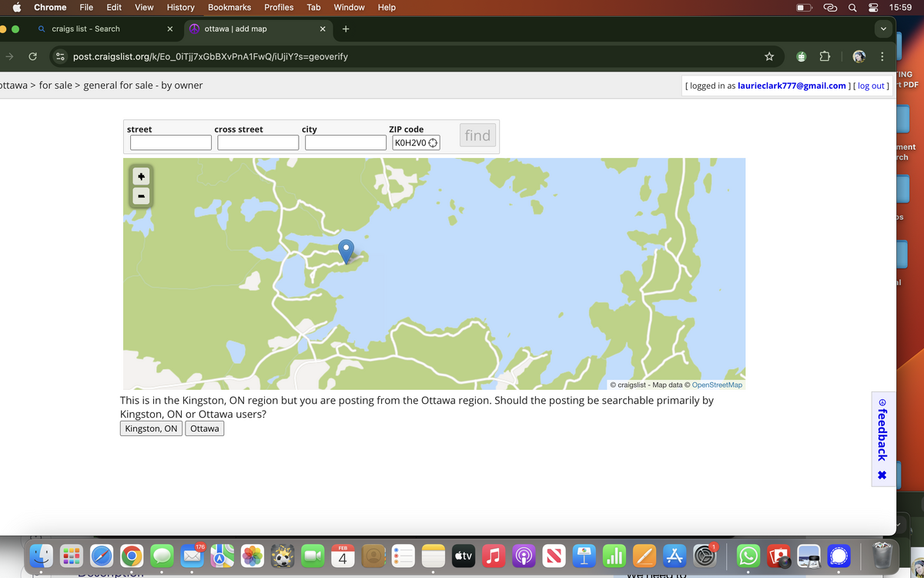Close the 'craigs list - Search' tab
The height and width of the screenshot is (578, 924).
pos(170,29)
